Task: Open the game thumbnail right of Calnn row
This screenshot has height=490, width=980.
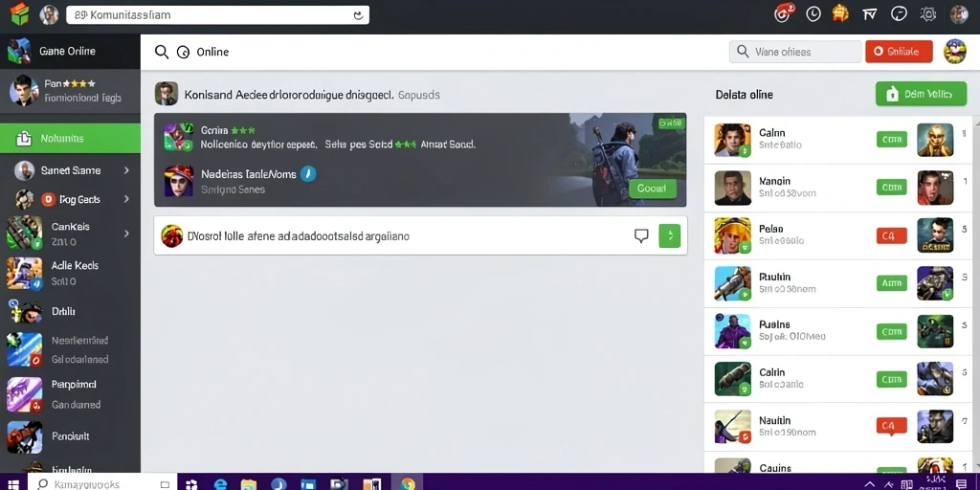Action: (935, 140)
